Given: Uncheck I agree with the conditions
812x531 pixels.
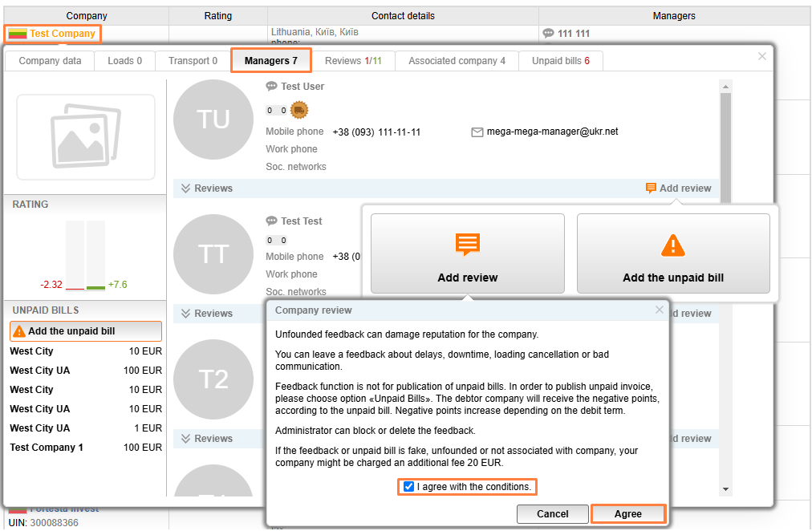Looking at the screenshot, I should (409, 487).
